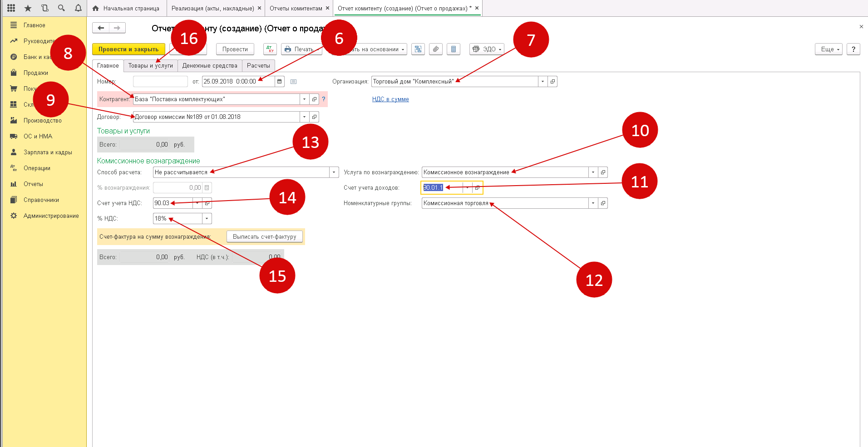Viewport: 868px width, 447px height.
Task: Click the Контрагент input field
Action: (216, 99)
